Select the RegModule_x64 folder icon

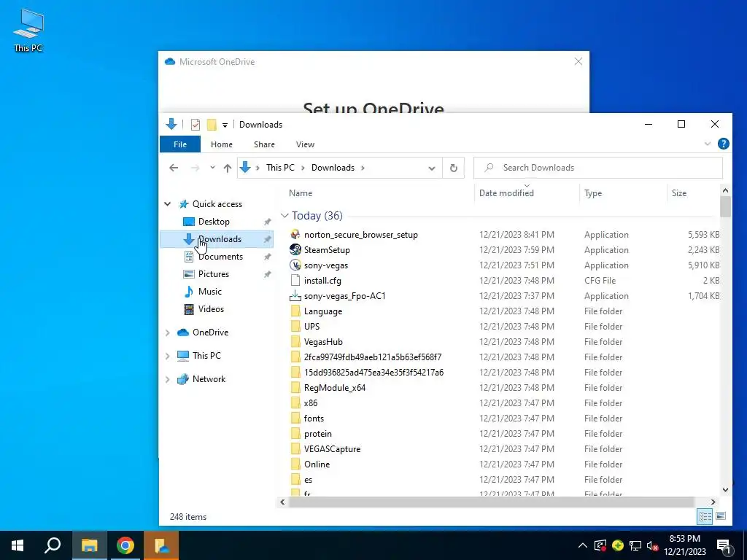point(295,388)
